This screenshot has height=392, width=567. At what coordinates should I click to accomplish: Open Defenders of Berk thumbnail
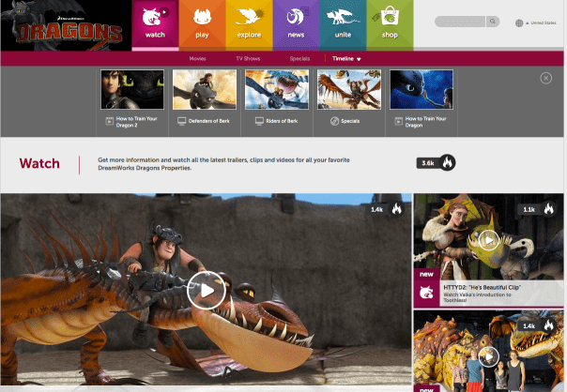[205, 90]
